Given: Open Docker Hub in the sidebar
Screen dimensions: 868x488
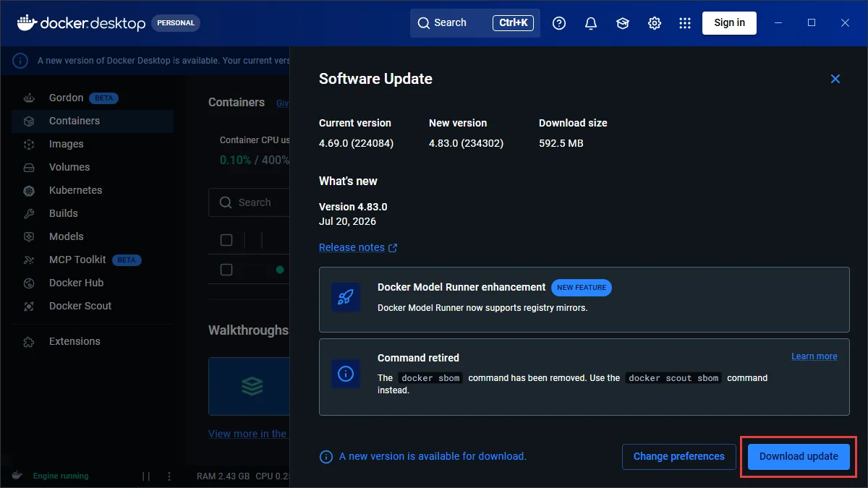Looking at the screenshot, I should pyautogui.click(x=93, y=283).
